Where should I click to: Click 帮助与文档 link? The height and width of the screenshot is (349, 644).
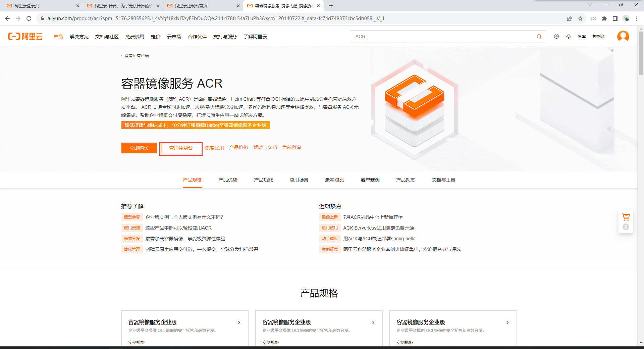pyautogui.click(x=265, y=147)
